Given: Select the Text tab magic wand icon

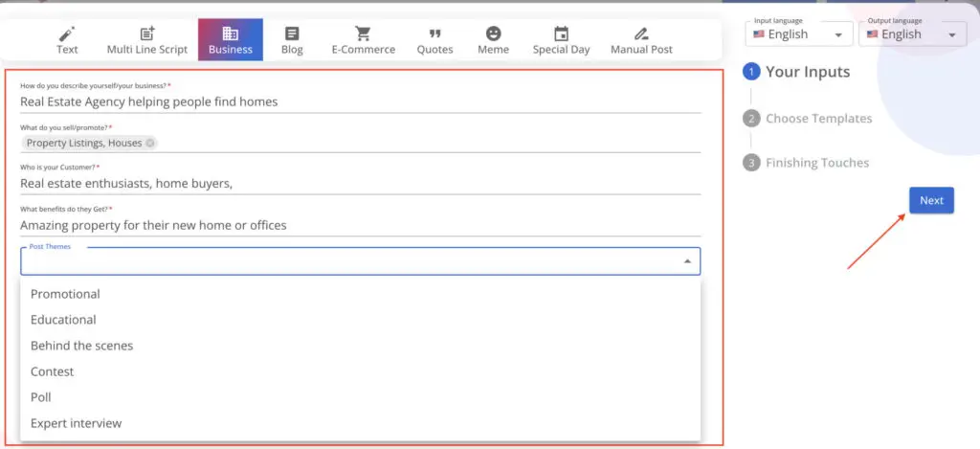Looking at the screenshot, I should pos(67,34).
